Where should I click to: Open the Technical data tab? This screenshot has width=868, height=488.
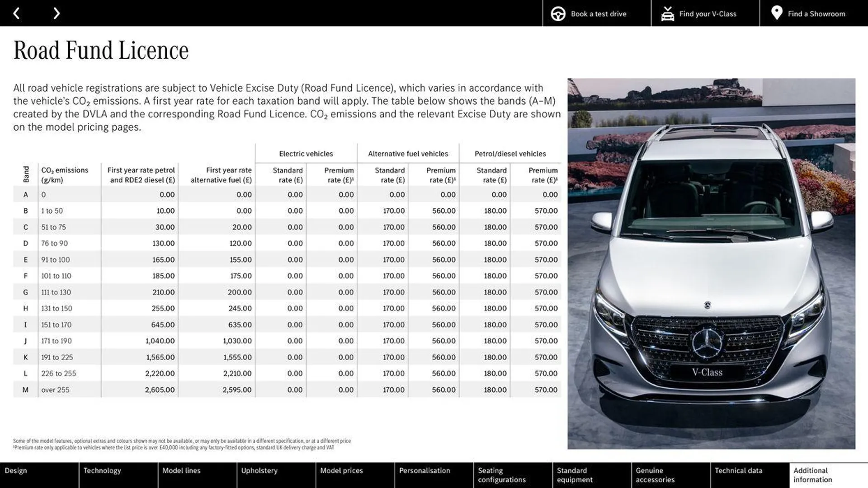tap(750, 475)
